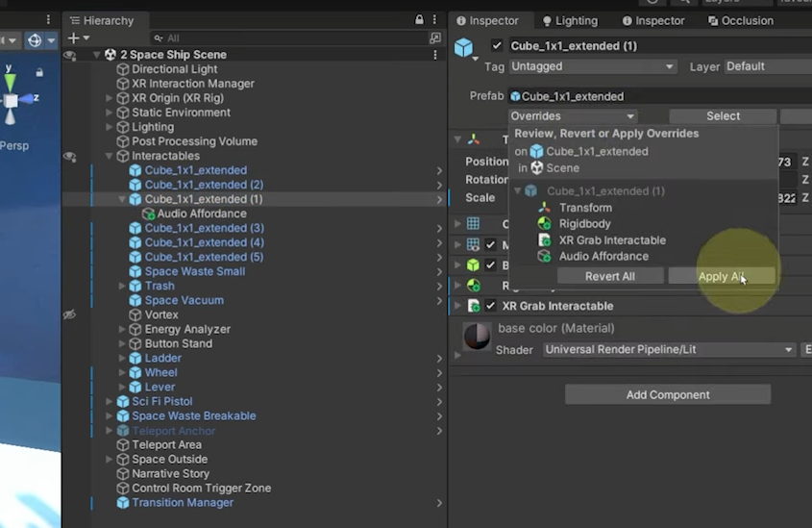Click the Add Component button

coord(668,395)
